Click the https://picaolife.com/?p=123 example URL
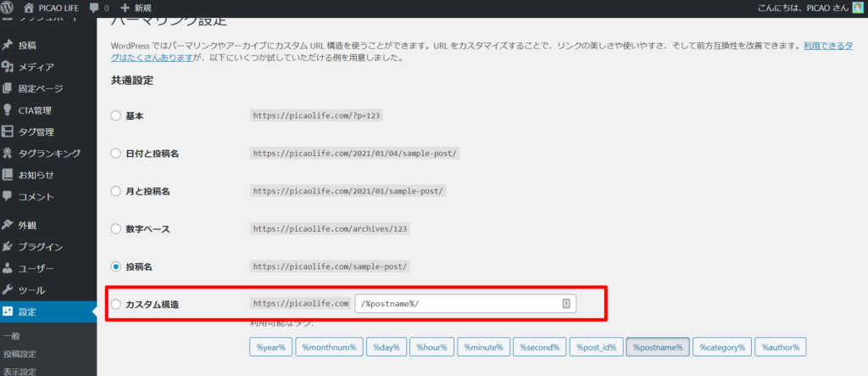868x376 pixels. coord(317,116)
